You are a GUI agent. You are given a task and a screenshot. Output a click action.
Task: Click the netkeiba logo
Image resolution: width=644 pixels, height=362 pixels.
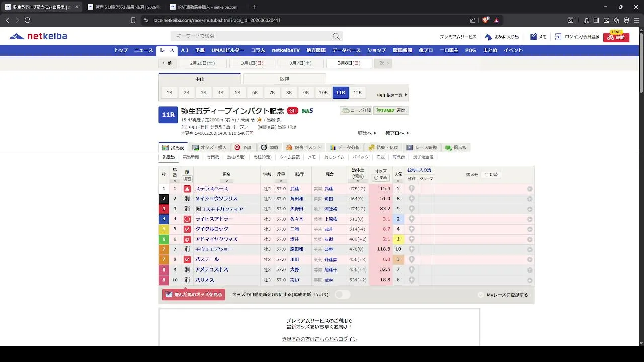(38, 36)
